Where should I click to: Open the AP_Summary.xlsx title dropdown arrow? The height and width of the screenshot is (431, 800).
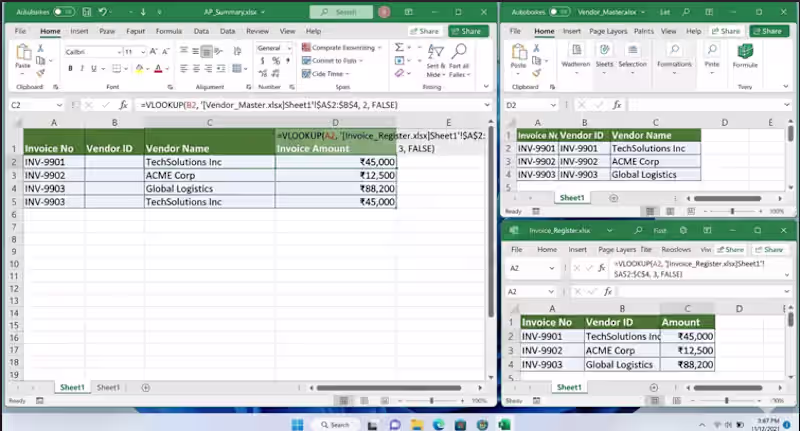(x=263, y=12)
